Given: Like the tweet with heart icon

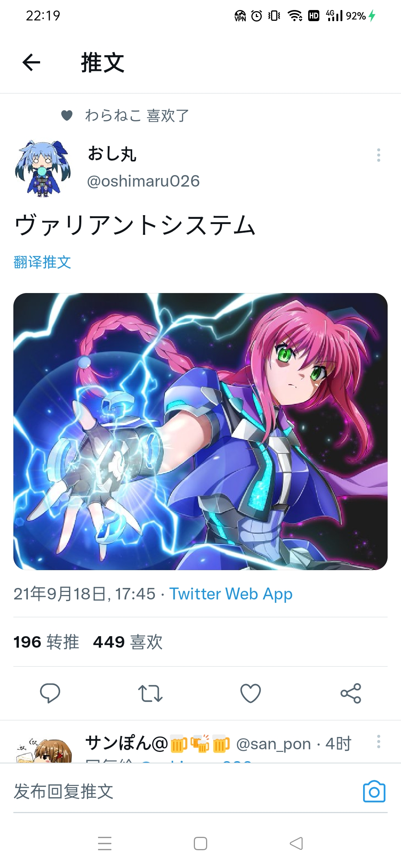Looking at the screenshot, I should (x=251, y=693).
